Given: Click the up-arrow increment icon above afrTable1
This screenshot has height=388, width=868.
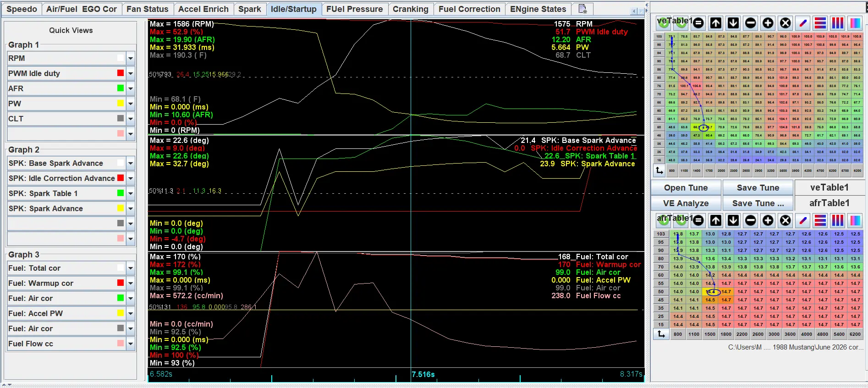Looking at the screenshot, I should coord(716,220).
